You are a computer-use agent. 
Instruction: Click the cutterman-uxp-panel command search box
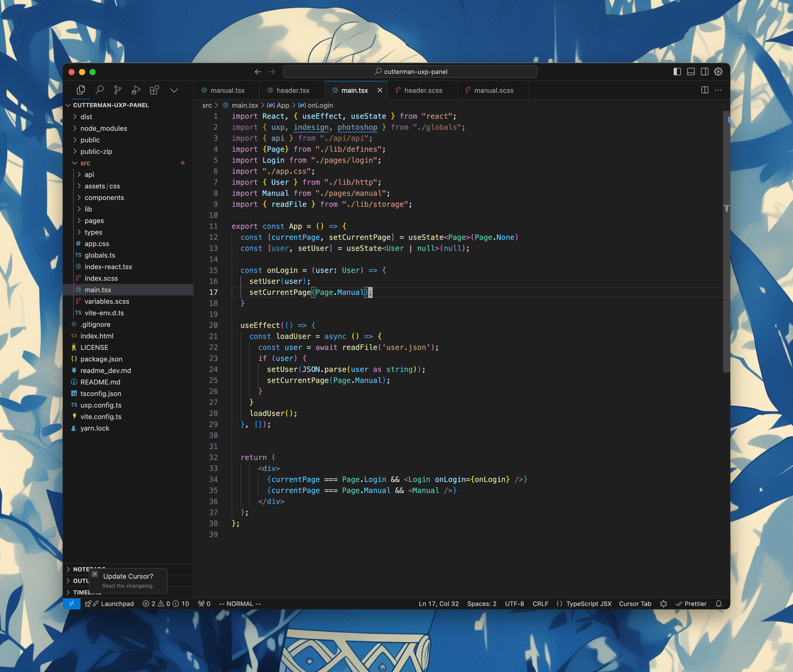click(x=410, y=72)
